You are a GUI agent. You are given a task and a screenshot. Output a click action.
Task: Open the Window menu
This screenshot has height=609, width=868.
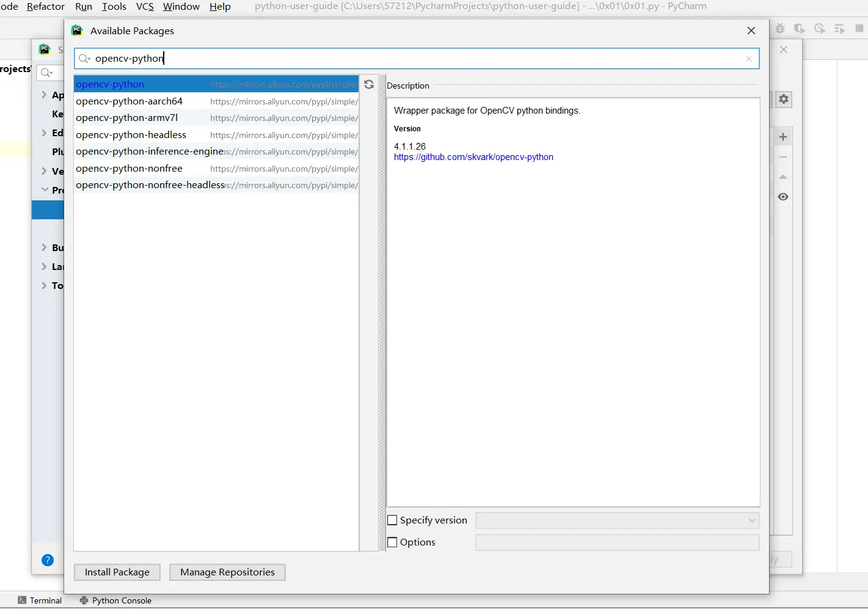[181, 7]
